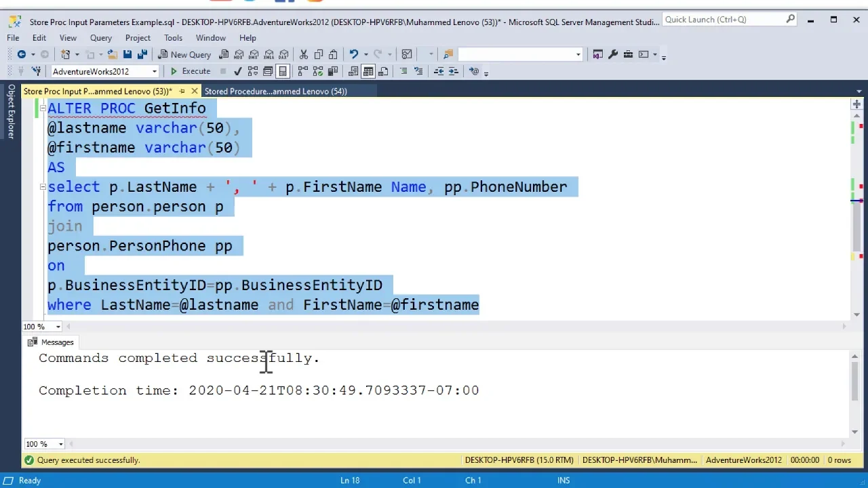Open the View menu

click(68, 38)
